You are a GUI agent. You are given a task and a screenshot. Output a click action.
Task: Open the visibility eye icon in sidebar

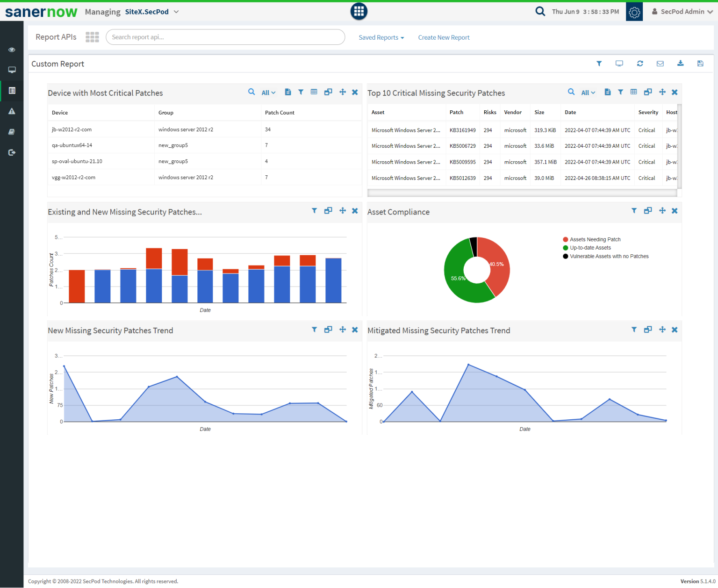(x=12, y=50)
